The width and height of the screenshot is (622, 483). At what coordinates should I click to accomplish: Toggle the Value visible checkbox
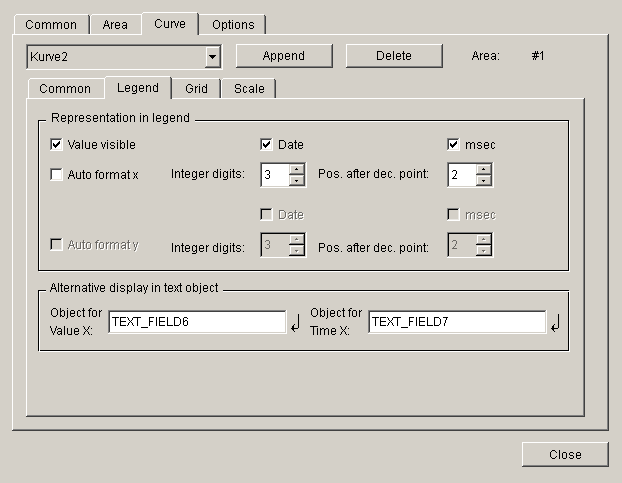coord(57,145)
